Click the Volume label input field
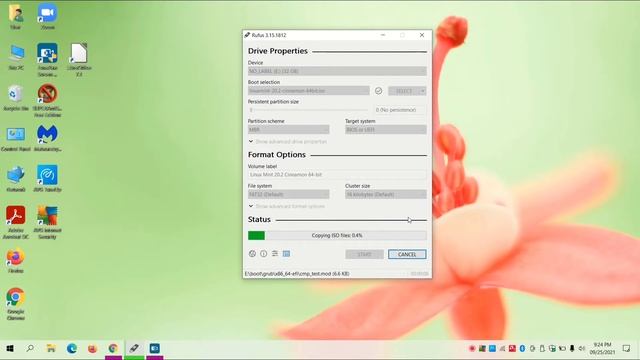640x360 pixels. coord(337,175)
